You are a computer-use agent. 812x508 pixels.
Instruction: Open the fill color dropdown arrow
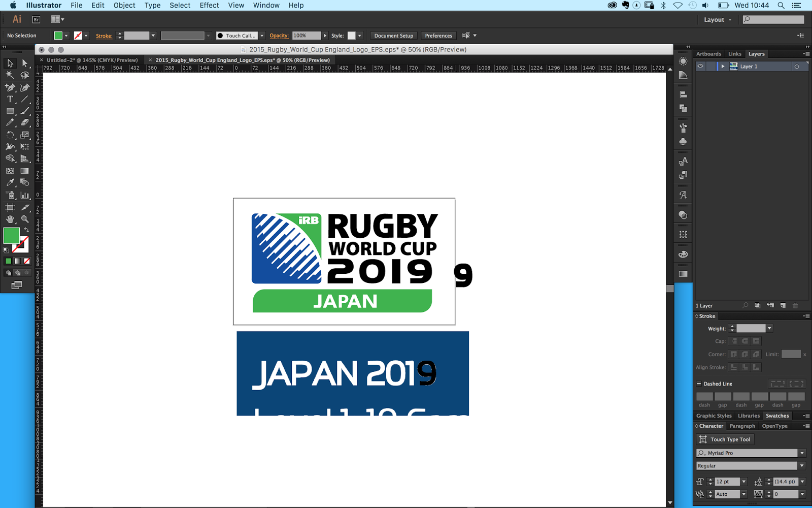pos(66,36)
